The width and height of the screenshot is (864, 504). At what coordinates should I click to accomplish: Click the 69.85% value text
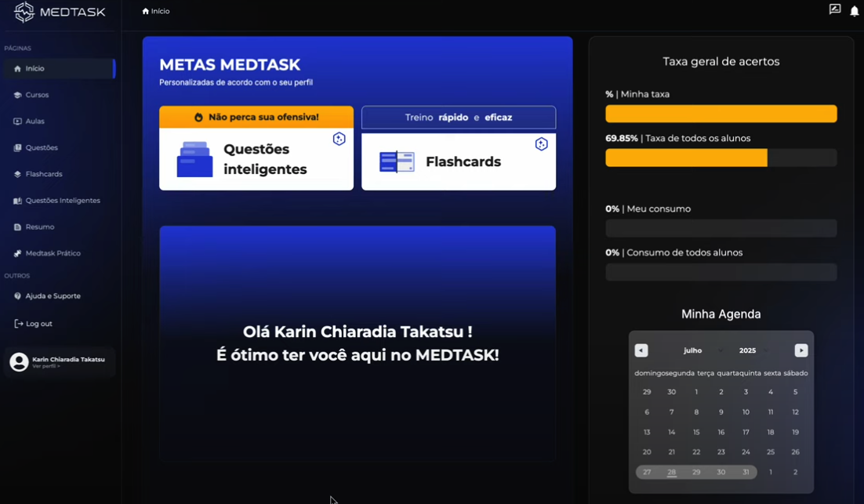point(622,138)
